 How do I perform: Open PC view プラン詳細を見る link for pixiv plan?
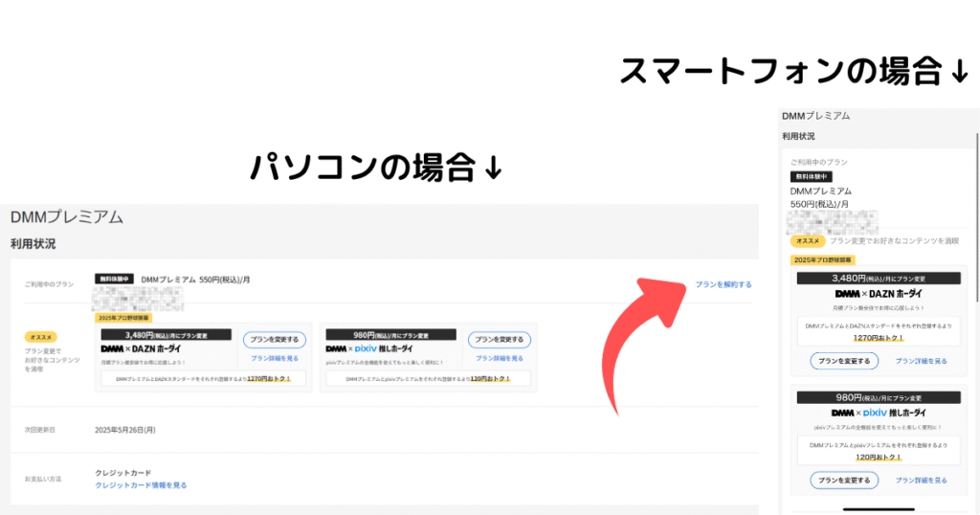[x=500, y=358]
